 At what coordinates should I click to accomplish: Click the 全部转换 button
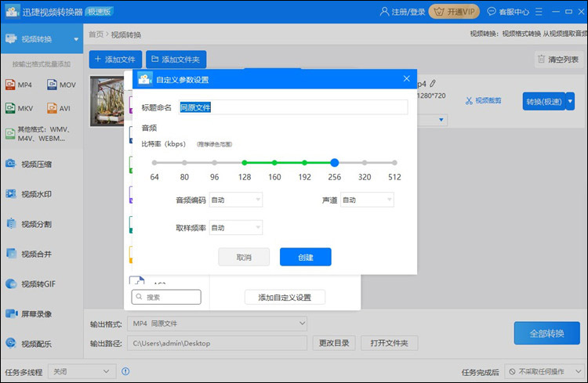click(547, 333)
